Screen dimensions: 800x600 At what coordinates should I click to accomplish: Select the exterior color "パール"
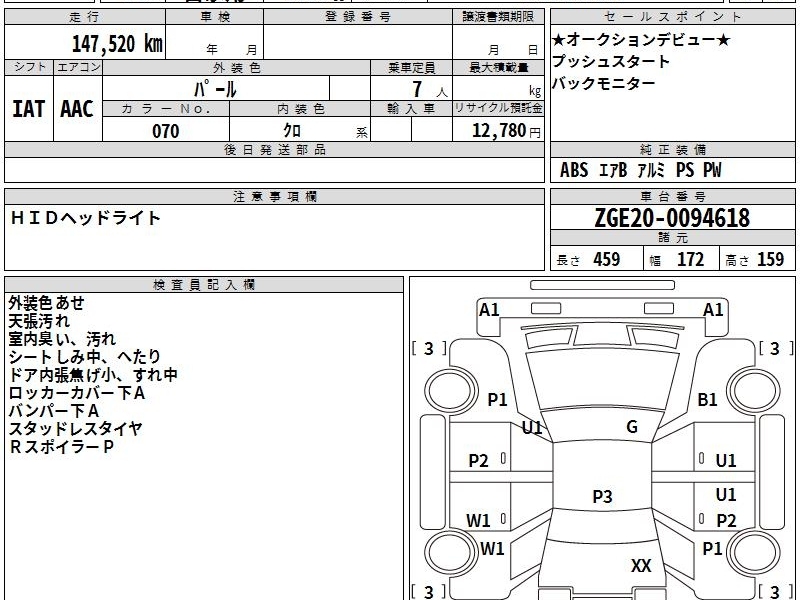tap(215, 89)
